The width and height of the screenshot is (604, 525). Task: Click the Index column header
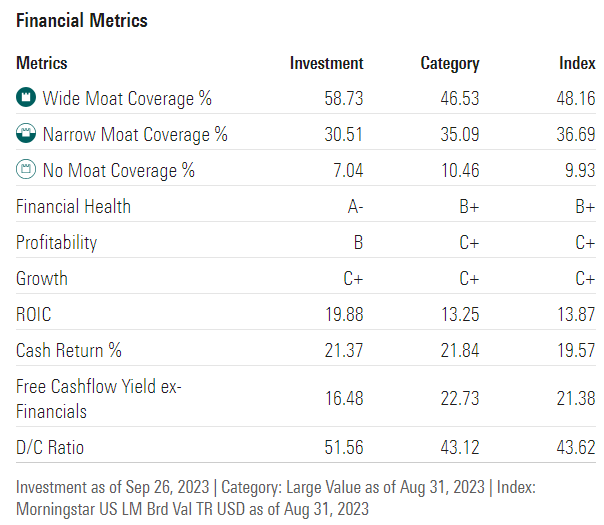click(x=576, y=63)
